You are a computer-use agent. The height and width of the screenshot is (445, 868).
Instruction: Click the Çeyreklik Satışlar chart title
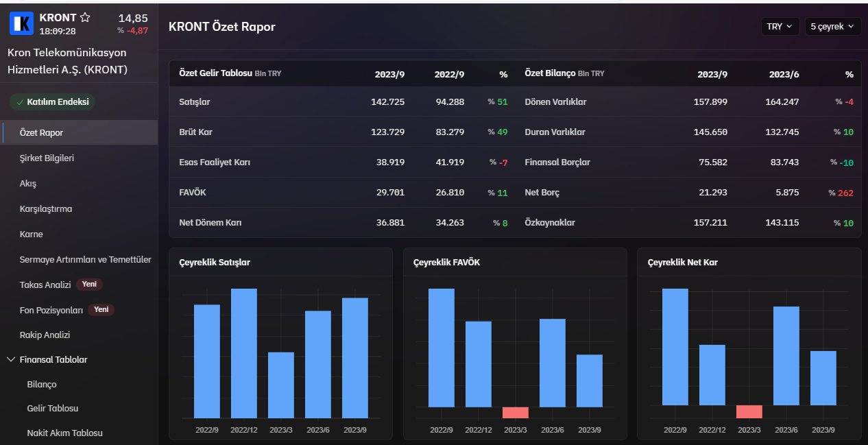(215, 262)
